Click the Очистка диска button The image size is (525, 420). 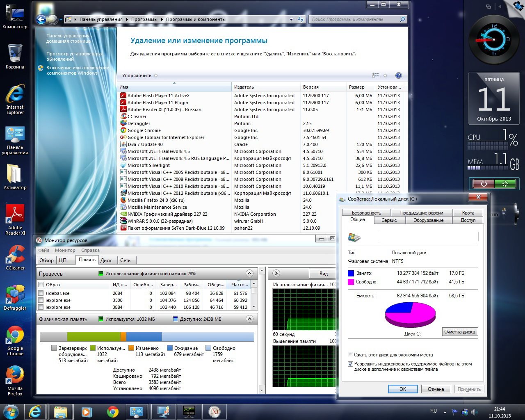point(460,332)
